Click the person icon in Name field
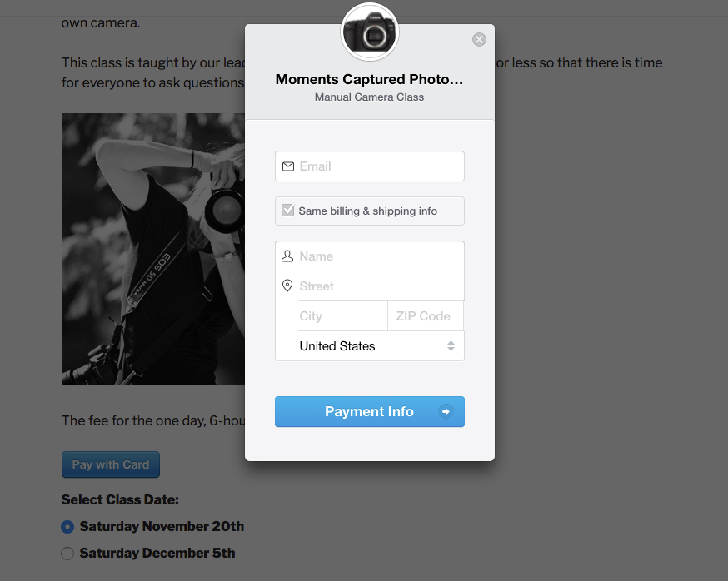Viewport: 728px width, 581px height. (x=288, y=256)
